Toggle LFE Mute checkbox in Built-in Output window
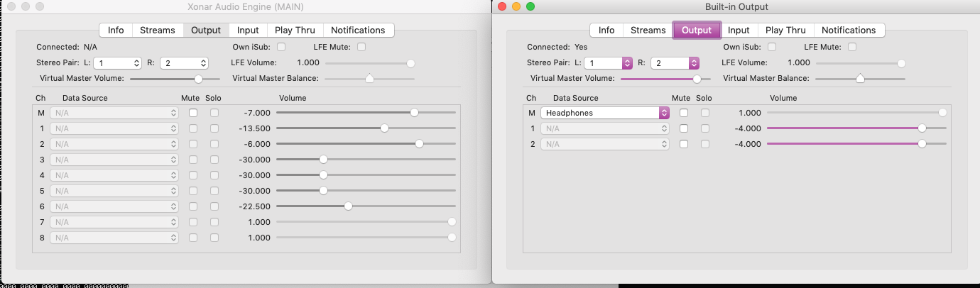 pyautogui.click(x=852, y=47)
